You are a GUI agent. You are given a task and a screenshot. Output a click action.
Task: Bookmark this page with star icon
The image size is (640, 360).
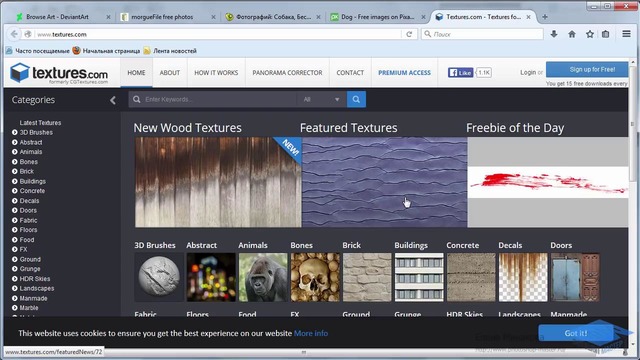click(590, 34)
